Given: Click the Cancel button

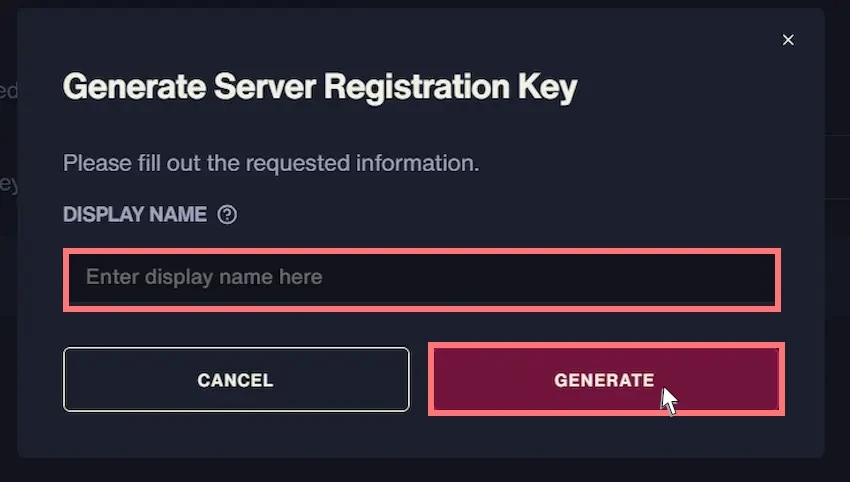Looking at the screenshot, I should (x=236, y=380).
